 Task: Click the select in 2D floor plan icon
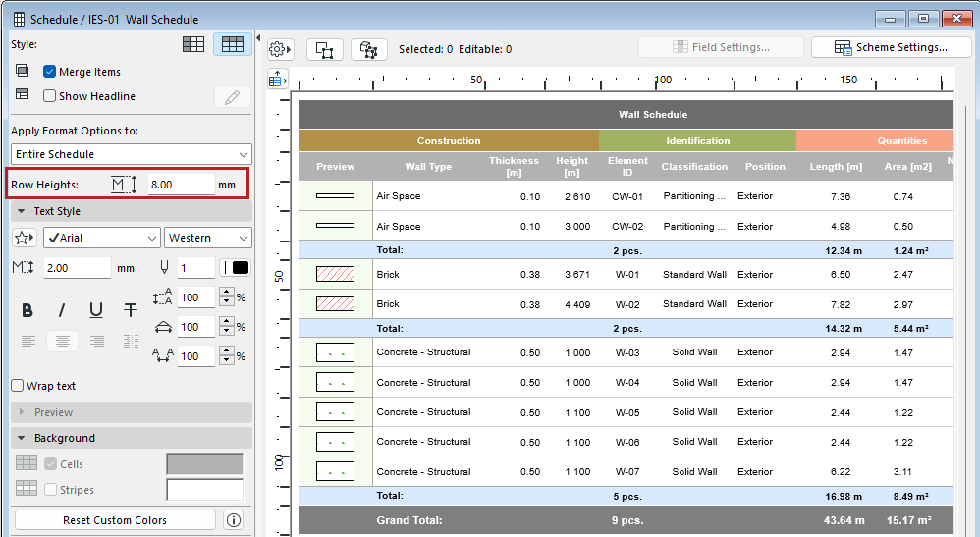tap(325, 49)
